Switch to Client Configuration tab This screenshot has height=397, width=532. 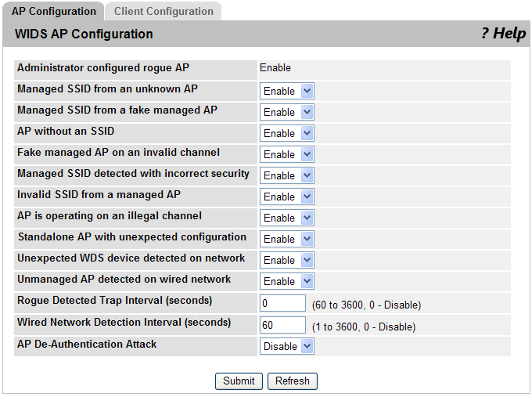[164, 12]
